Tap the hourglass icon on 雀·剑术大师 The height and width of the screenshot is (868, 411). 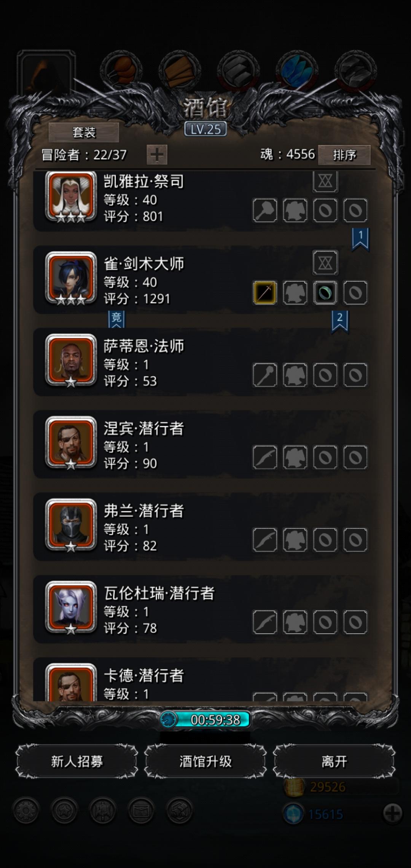click(x=325, y=263)
